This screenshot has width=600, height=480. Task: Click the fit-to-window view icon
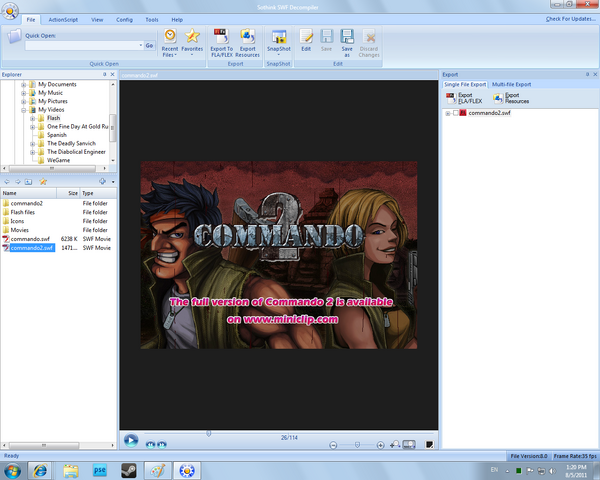pos(409,444)
